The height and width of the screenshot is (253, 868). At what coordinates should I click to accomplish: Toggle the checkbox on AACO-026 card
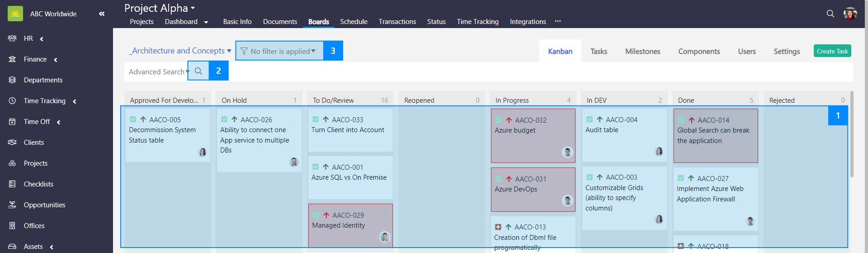click(x=224, y=119)
